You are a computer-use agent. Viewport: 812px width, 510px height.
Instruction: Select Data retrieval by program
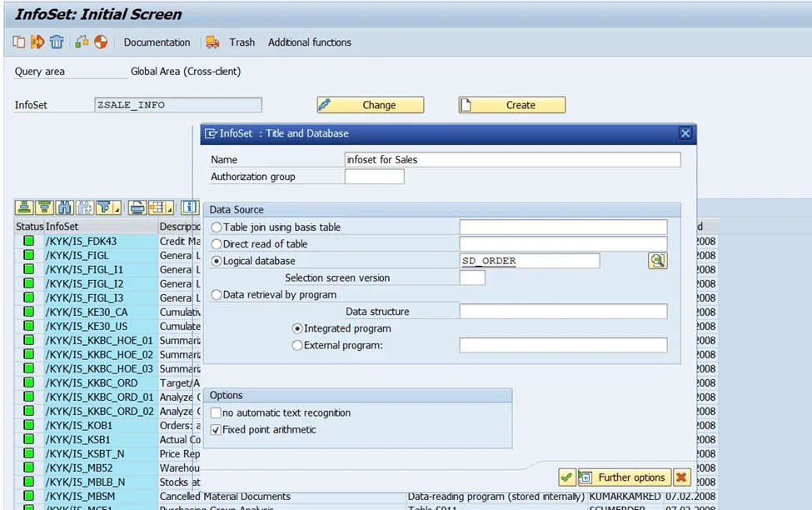[x=215, y=293]
